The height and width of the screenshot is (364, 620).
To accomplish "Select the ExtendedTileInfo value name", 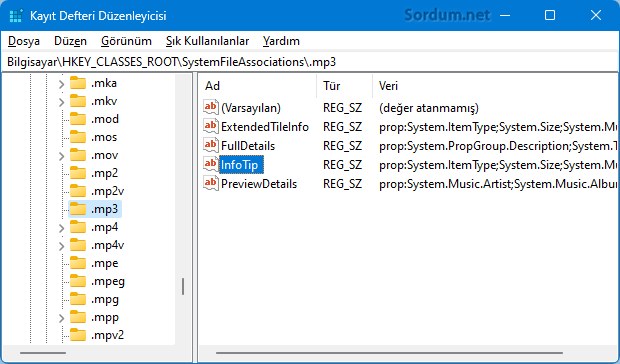I will pos(265,127).
